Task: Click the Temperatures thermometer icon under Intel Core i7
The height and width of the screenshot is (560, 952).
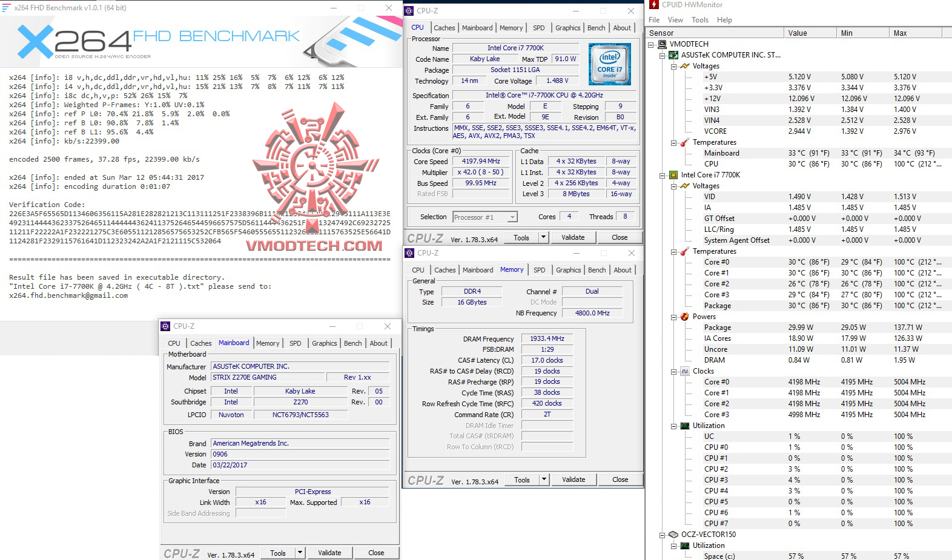Action: pyautogui.click(x=684, y=251)
